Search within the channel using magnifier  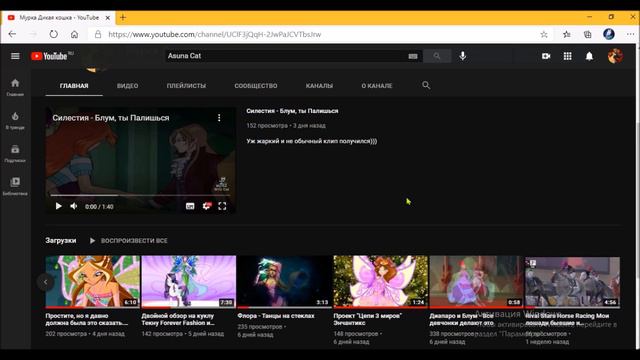(x=426, y=85)
